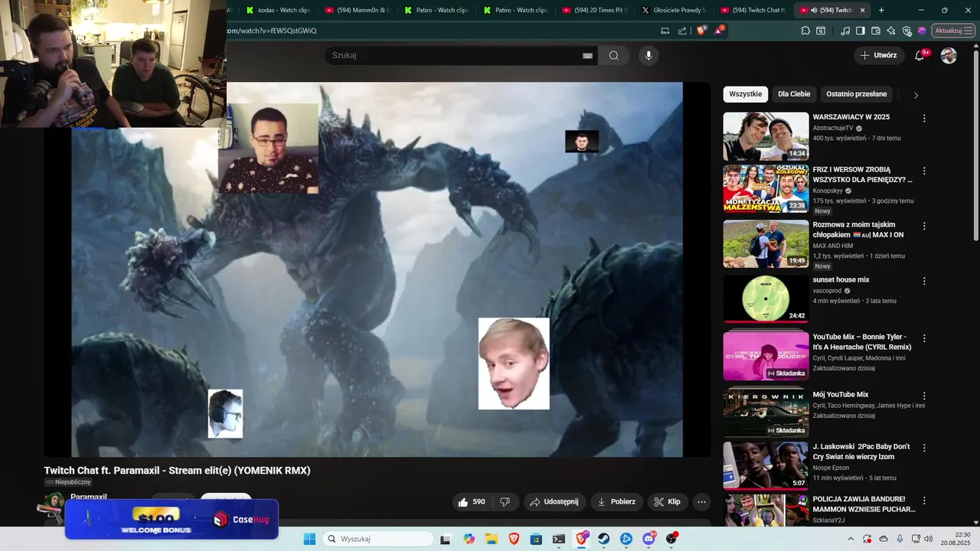Open the J. Laskowski 2Pac video thumbnail
This screenshot has height=551, width=980.
[766, 465]
